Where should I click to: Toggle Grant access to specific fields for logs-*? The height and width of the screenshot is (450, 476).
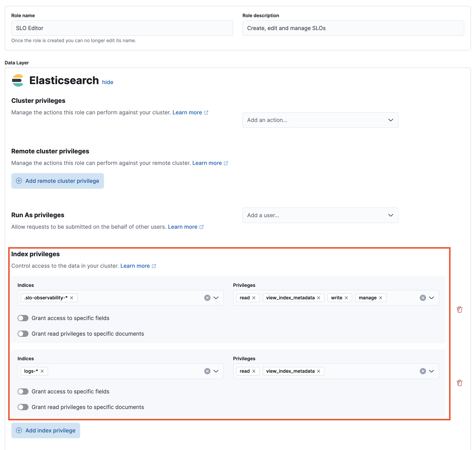23,391
